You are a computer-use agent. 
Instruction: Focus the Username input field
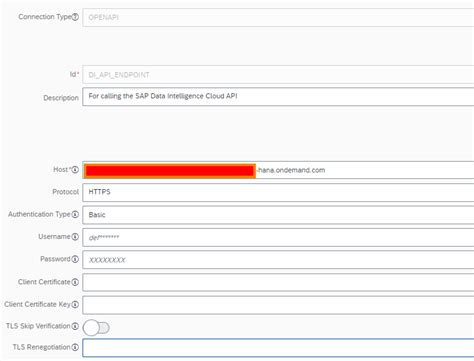pos(278,237)
